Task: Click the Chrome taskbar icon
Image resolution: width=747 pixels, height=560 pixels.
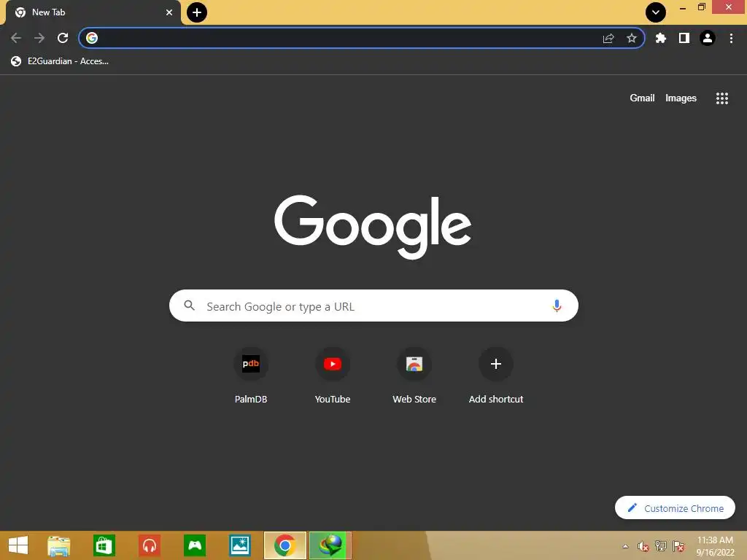Action: 285,545
